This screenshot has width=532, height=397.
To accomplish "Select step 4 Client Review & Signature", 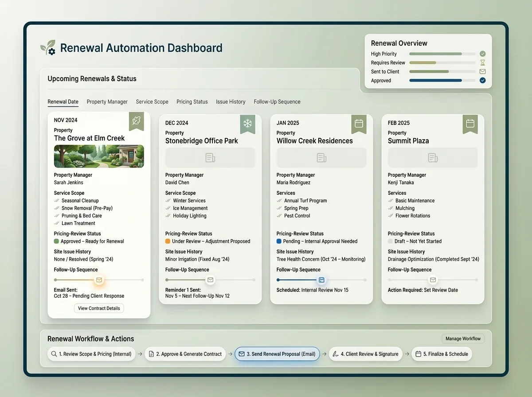I will 365,354.
